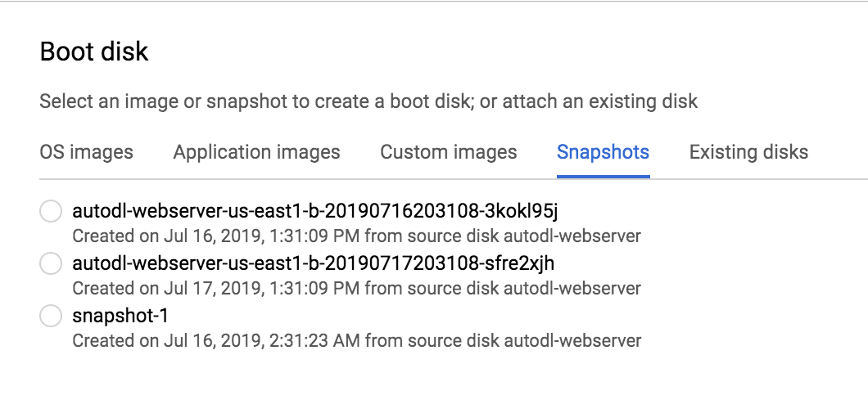Click the Boot disk heading
Viewport: 868px width, 400px height.
[x=94, y=52]
